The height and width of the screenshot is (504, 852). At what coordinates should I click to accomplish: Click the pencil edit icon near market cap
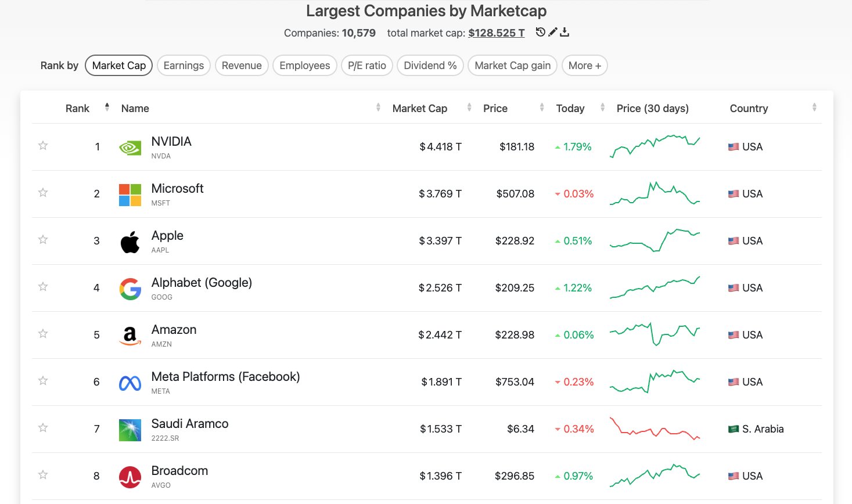point(553,33)
